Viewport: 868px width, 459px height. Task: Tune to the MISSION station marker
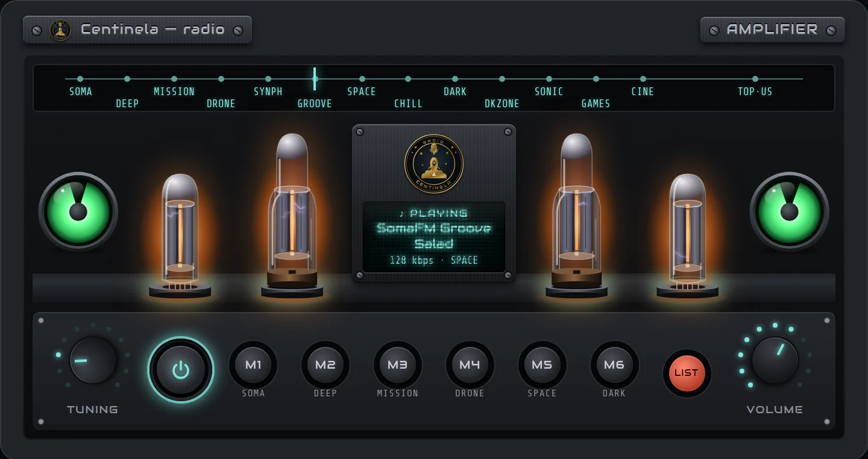coord(174,79)
